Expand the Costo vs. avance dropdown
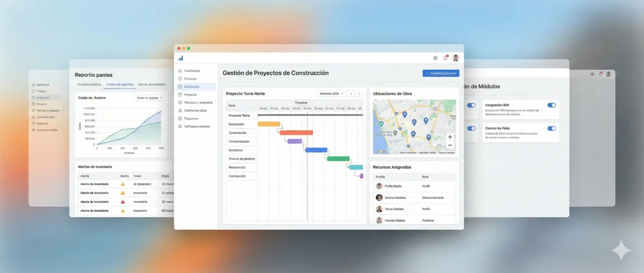 tap(149, 98)
